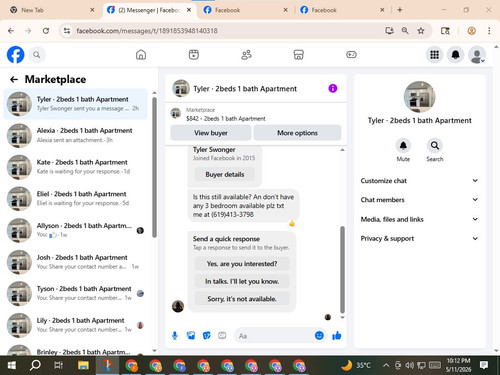Attach a photo with the image icon
This screenshot has height=375, width=500.
191,336
